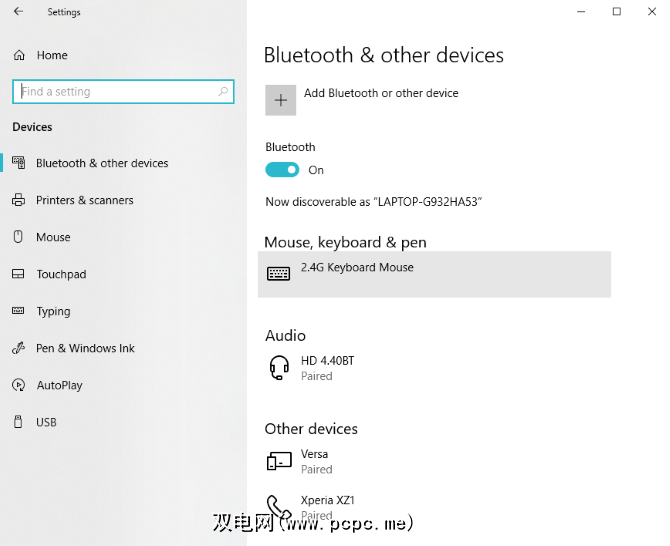Open the Home settings page
This screenshot has height=546, width=670.
(x=52, y=55)
